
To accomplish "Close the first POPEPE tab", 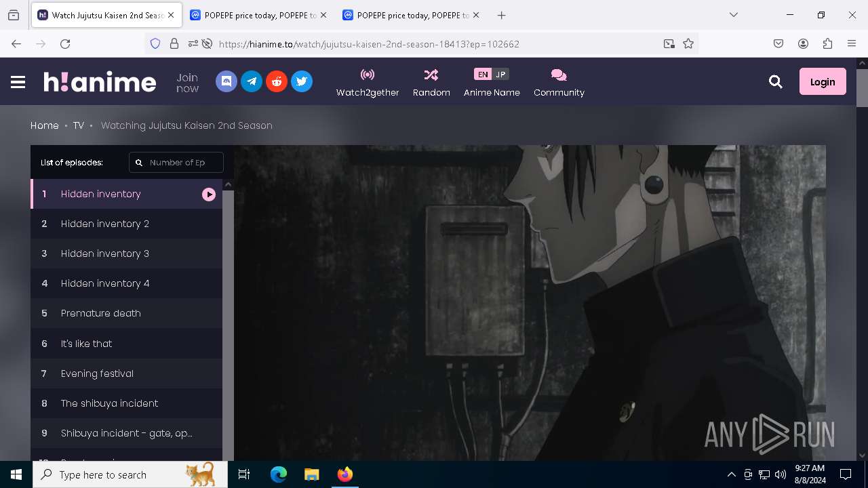I will (x=323, y=15).
